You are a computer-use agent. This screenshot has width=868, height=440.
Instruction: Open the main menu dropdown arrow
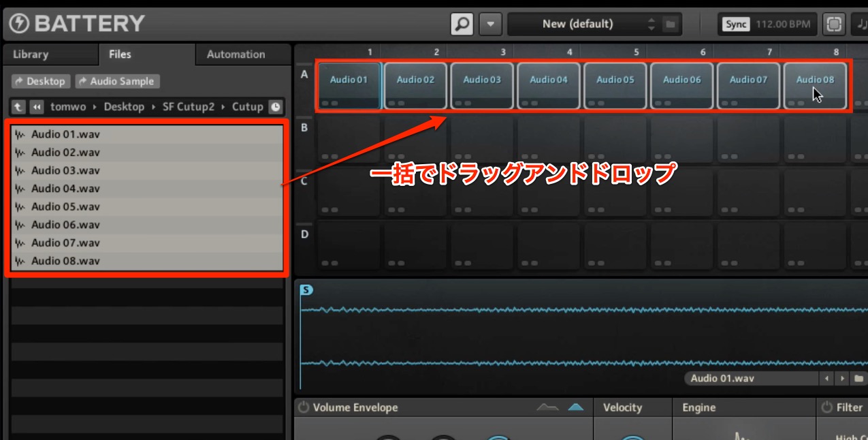pyautogui.click(x=490, y=24)
